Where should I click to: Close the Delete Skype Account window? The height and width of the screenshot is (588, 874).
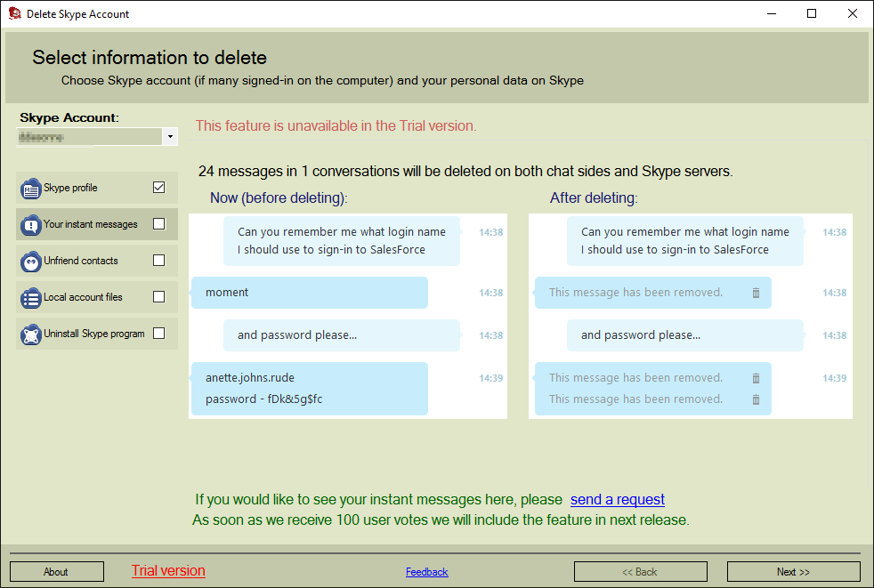click(x=853, y=13)
